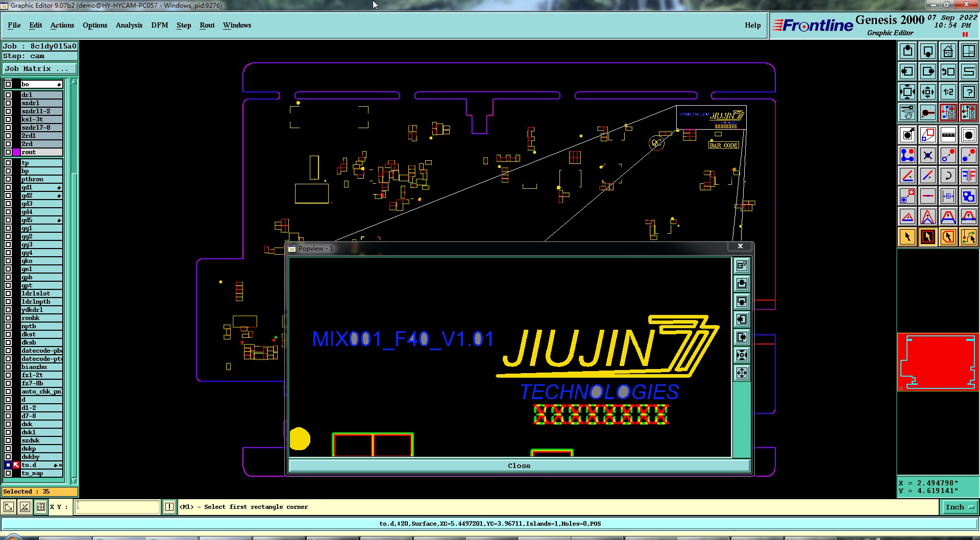Click the Job Matrix ... button

pos(40,68)
